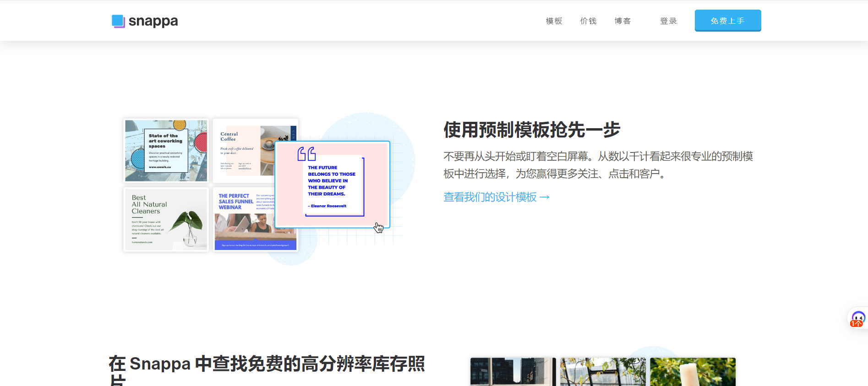Select the Eleanor Roosevelt quote template
The width and height of the screenshot is (868, 386).
pos(333,185)
